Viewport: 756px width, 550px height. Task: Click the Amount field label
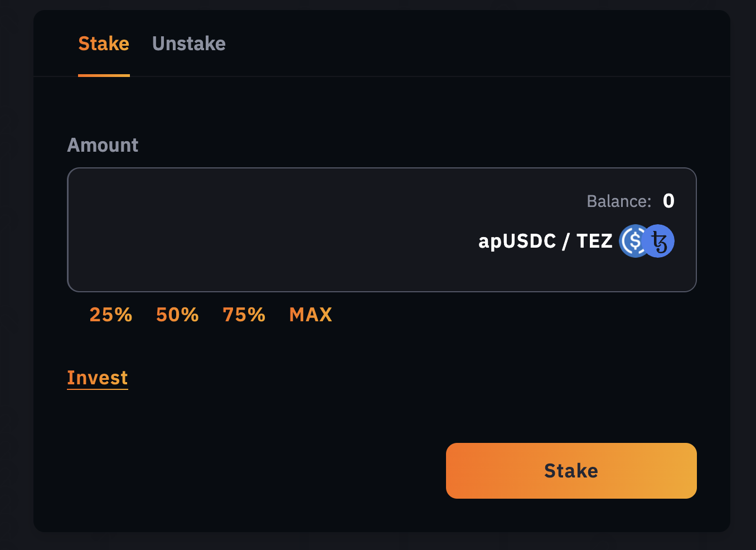click(x=103, y=145)
